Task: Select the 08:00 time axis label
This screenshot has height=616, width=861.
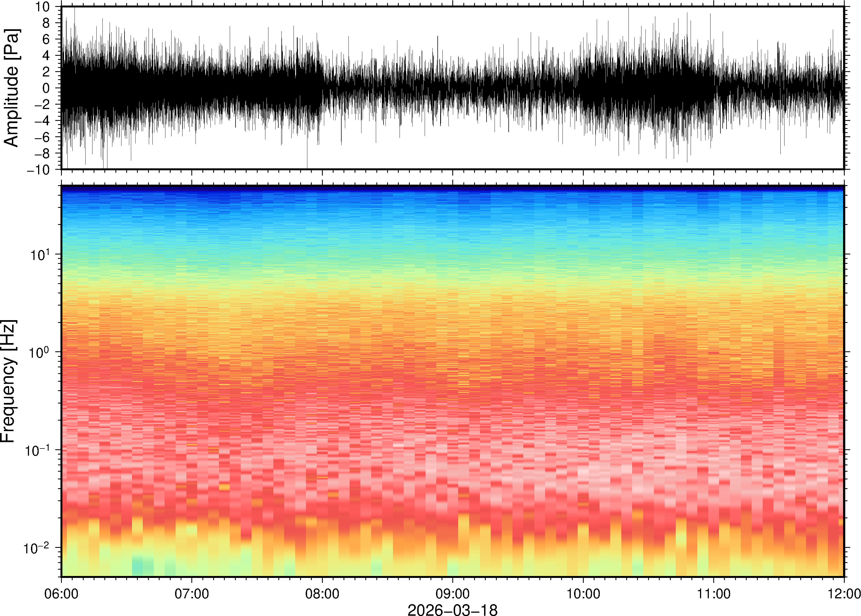Action: (x=322, y=594)
